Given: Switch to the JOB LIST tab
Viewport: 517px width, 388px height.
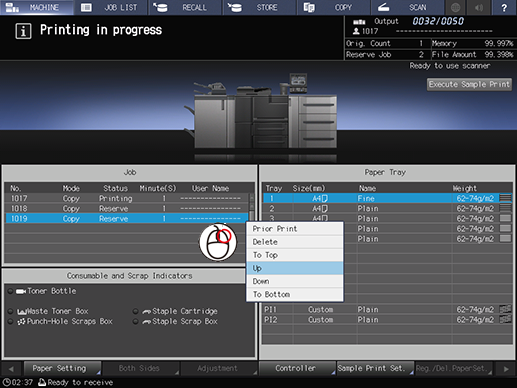Looking at the screenshot, I should [111, 7].
